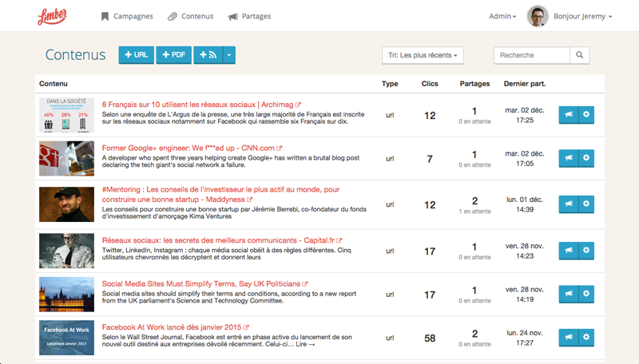Click the 'Dernier part.' column header
Image resolution: width=639 pixels, height=364 pixels.
525,84
